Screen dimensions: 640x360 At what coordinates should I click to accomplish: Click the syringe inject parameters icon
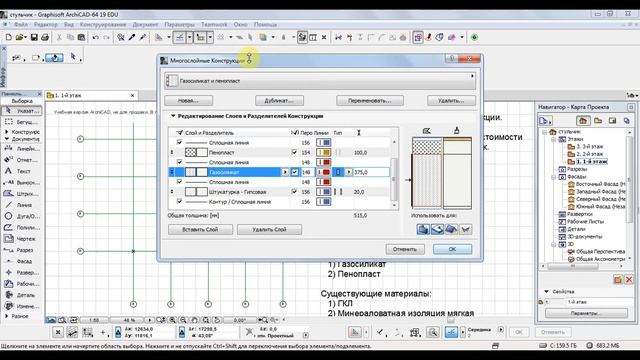pos(143,38)
